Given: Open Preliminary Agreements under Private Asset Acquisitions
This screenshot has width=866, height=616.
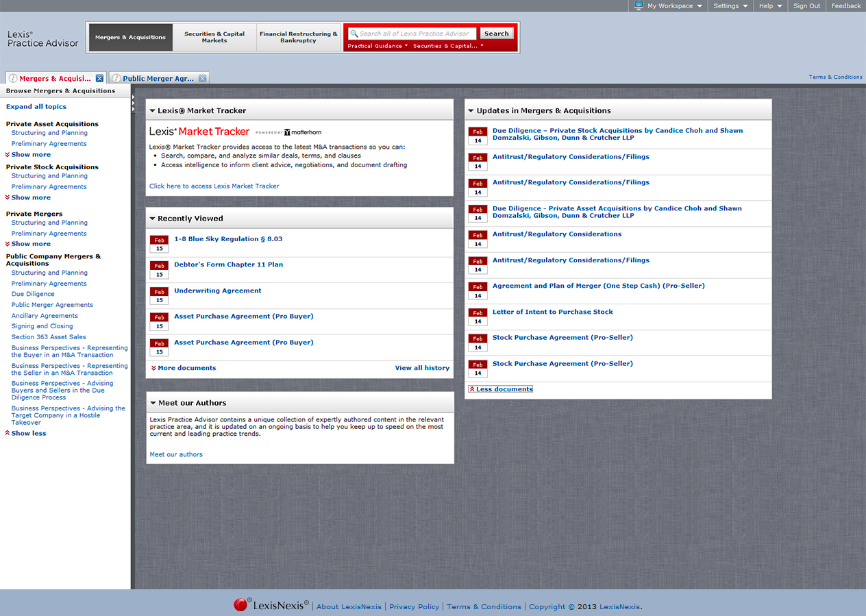Looking at the screenshot, I should pyautogui.click(x=49, y=144).
